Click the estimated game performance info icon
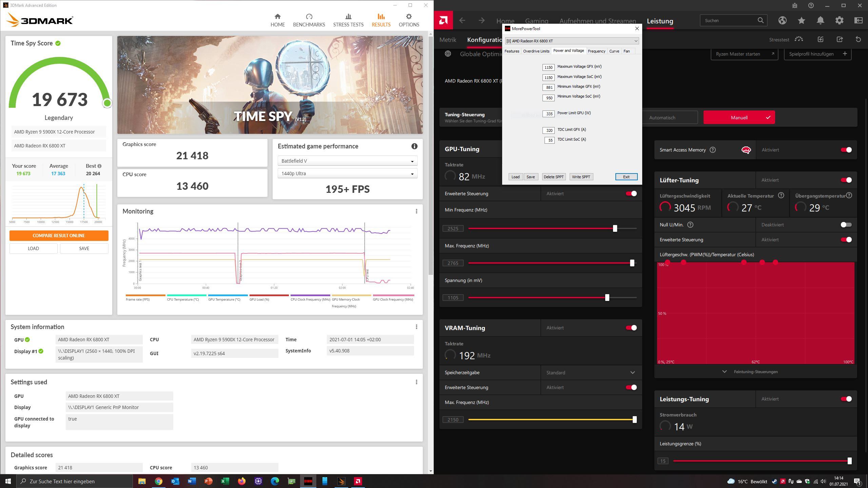The image size is (868, 488). click(x=414, y=146)
